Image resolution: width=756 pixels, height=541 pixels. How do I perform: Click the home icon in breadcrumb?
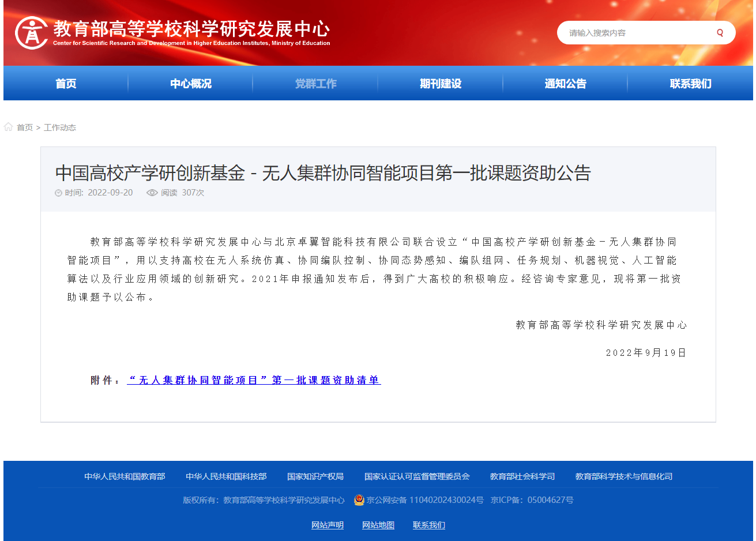[x=9, y=127]
